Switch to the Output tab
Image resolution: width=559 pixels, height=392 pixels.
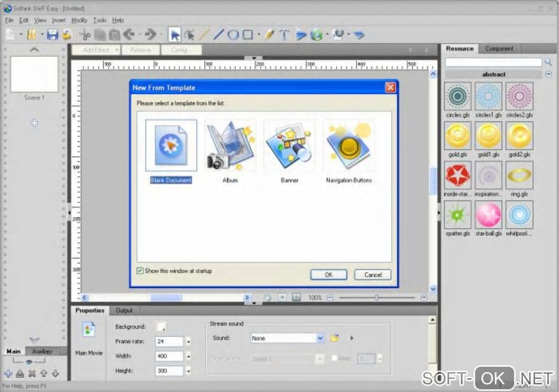[x=124, y=310]
